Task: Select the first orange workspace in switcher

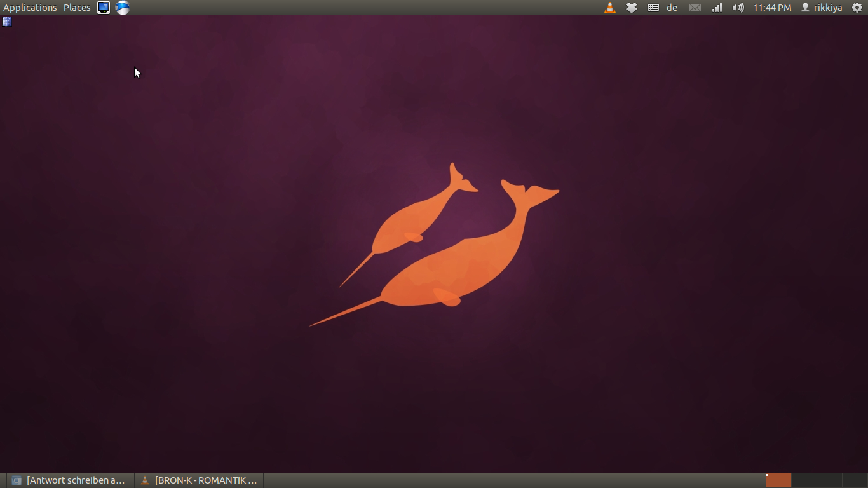Action: 778,480
